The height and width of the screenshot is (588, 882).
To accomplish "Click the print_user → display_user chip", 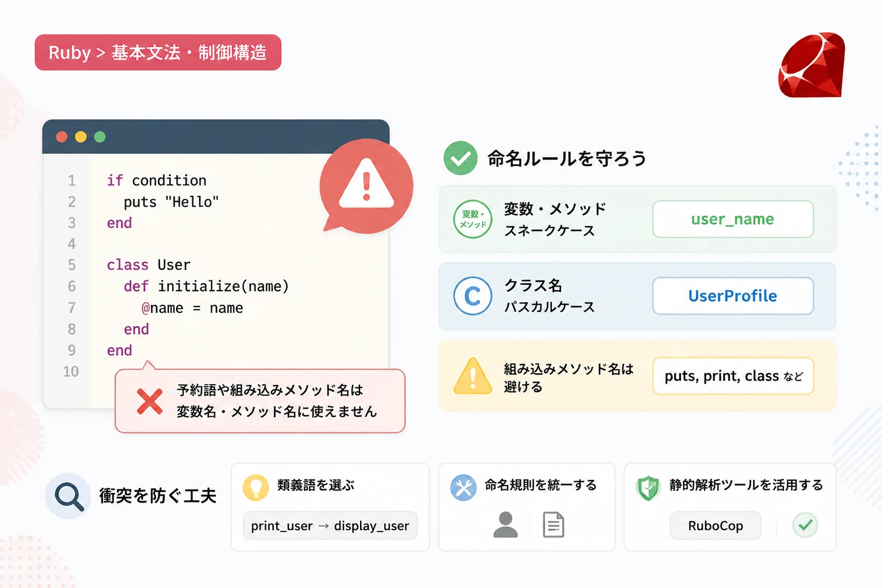I will 330,525.
